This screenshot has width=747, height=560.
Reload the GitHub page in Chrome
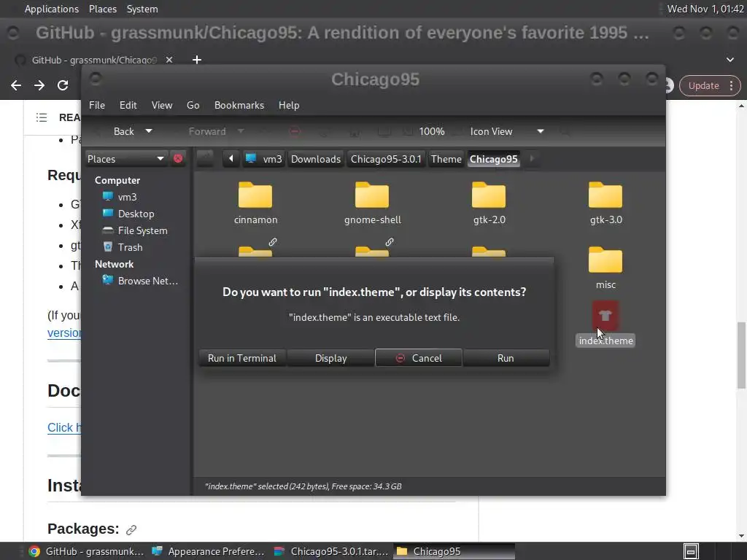click(63, 85)
